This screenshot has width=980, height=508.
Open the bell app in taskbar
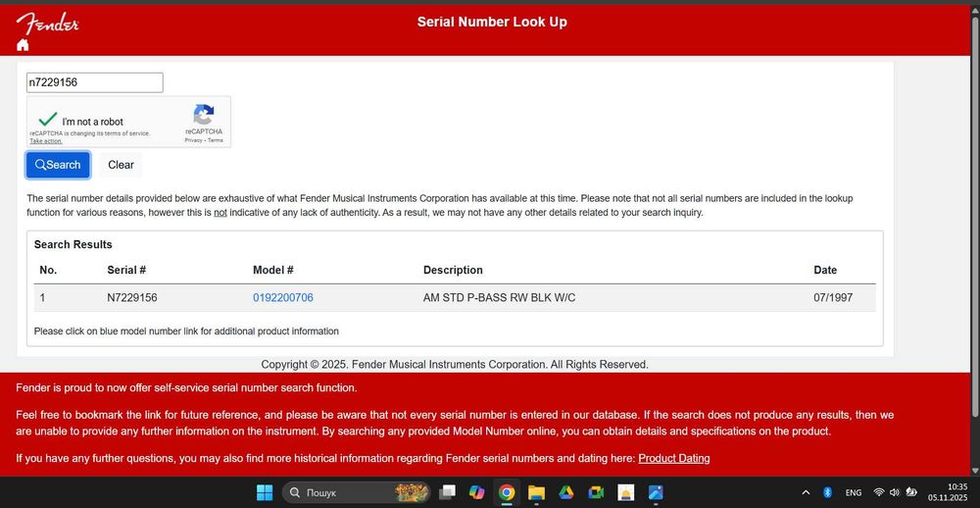pyautogui.click(x=625, y=493)
